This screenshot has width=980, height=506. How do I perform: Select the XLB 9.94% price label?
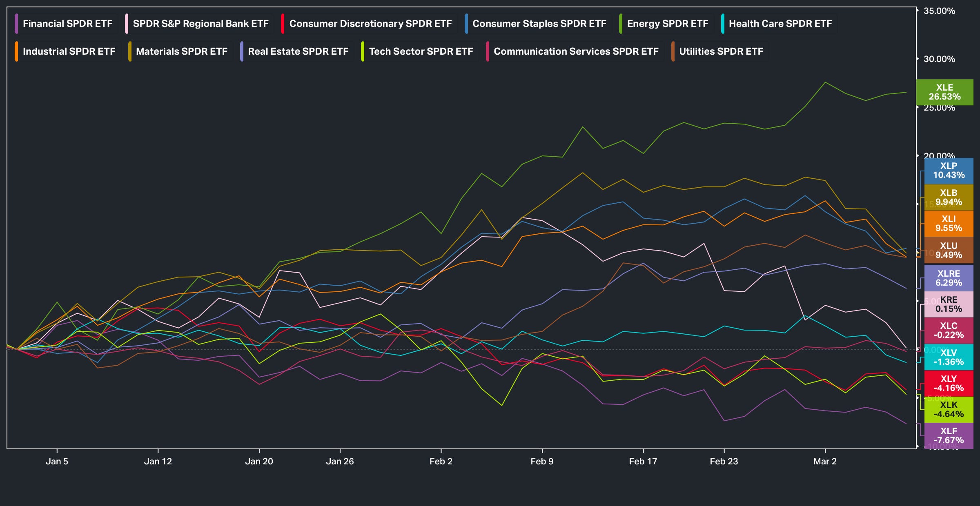tap(949, 198)
